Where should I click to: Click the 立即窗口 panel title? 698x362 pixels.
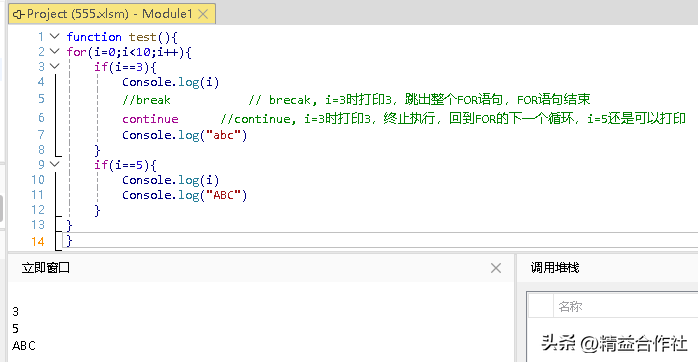click(46, 268)
